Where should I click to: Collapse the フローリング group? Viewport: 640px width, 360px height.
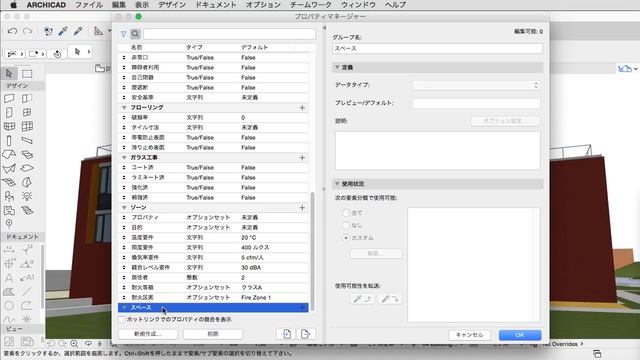[124, 107]
